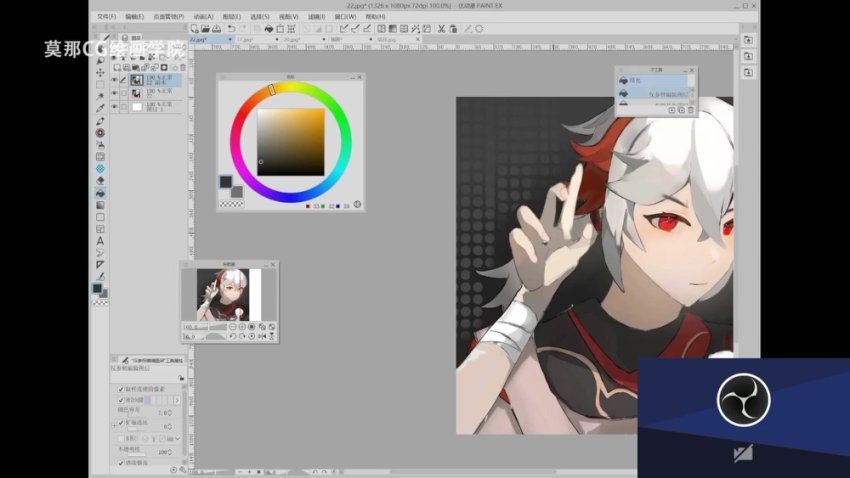
Task: Select highlighted first sub tool in Sub tool panel
Action: [653, 80]
